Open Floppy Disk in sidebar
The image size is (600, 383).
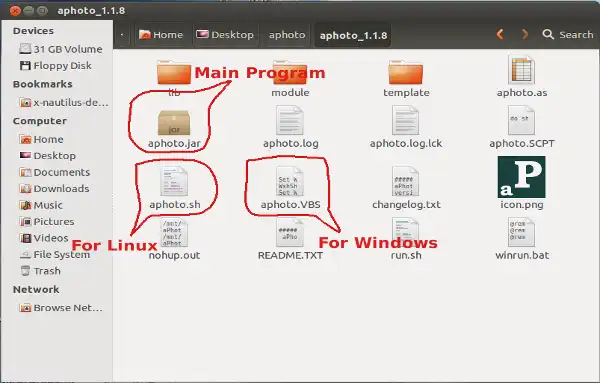(x=55, y=65)
